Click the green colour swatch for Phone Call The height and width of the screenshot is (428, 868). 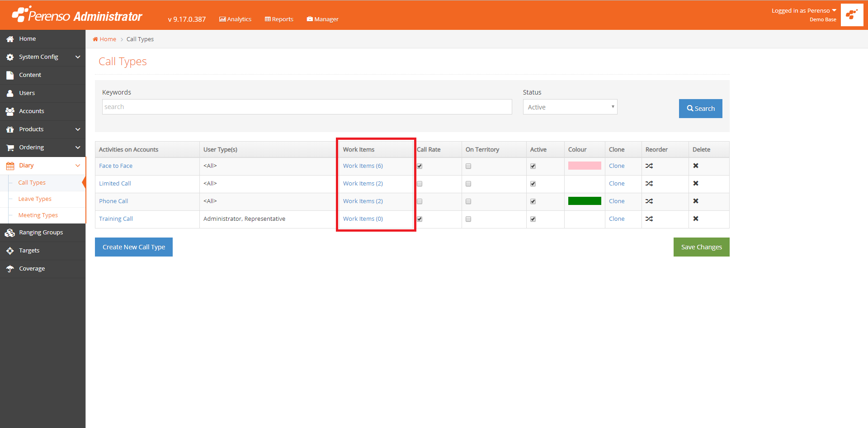tap(585, 201)
